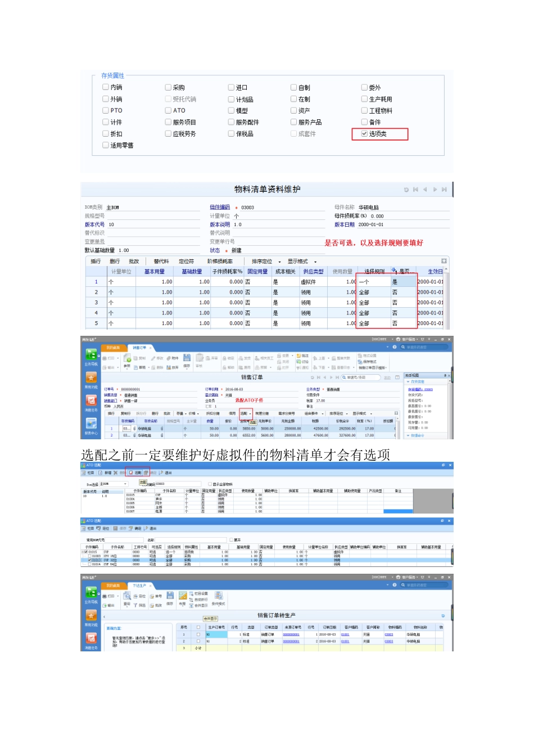Open 消息任务 in the 销售订单 window sidebar
Screen dimensions: 534x756
coord(91,403)
